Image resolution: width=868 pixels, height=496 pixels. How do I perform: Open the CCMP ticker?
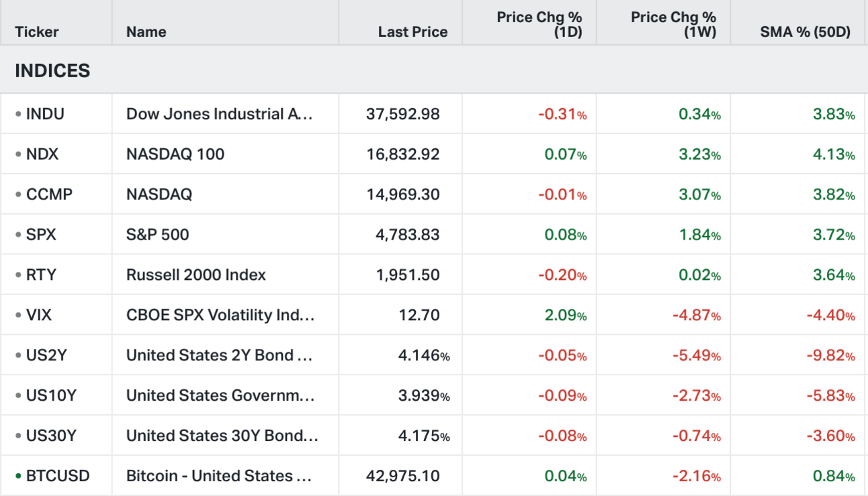tap(49, 195)
